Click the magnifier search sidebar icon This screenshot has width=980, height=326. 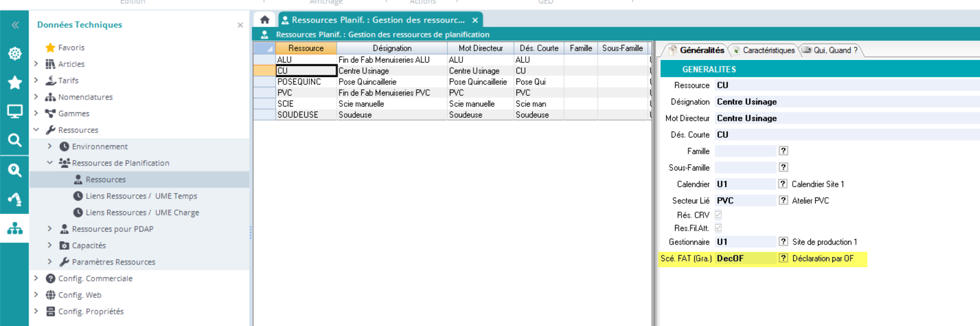click(15, 140)
